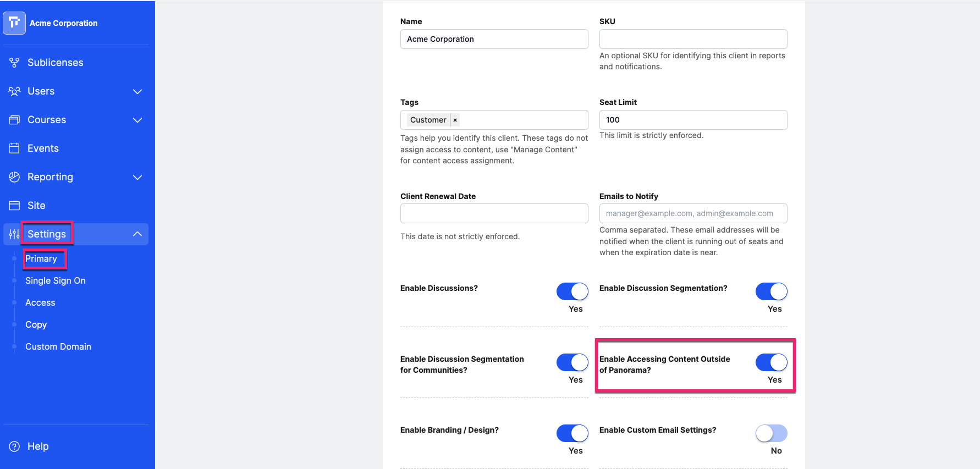
Task: Toggle Enable Branding / Design switch
Action: (572, 433)
